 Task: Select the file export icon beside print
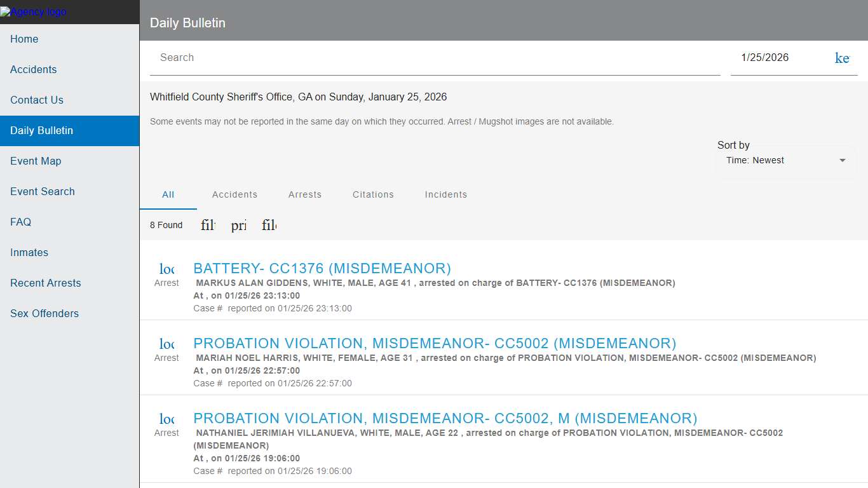click(269, 225)
